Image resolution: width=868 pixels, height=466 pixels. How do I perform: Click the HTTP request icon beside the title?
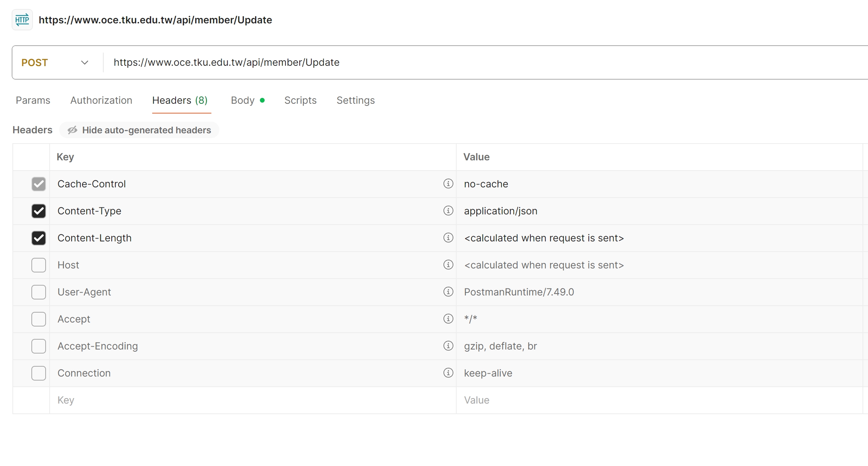pos(22,20)
